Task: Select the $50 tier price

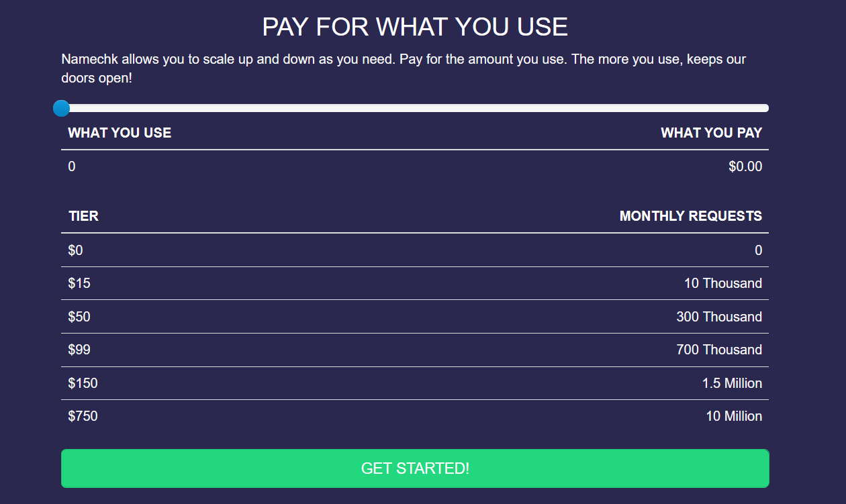Action: [79, 317]
